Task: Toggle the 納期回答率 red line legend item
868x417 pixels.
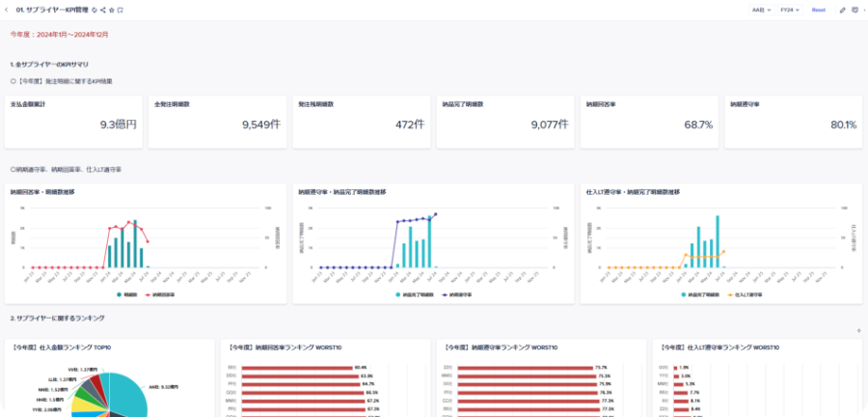Action: [x=160, y=294]
